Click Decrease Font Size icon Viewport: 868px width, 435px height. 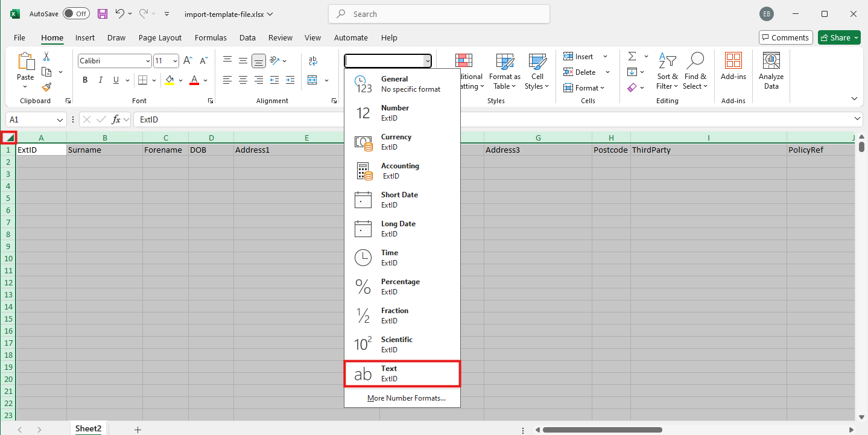pyautogui.click(x=204, y=61)
